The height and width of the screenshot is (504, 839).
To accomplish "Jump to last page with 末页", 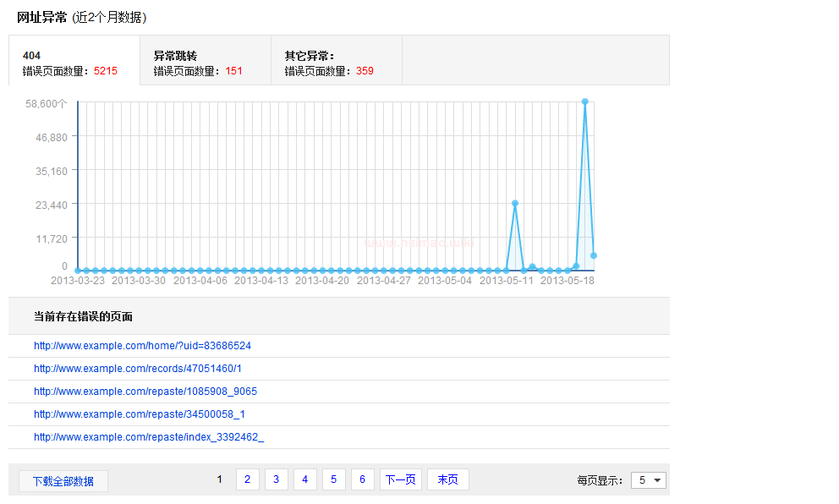I will point(447,479).
